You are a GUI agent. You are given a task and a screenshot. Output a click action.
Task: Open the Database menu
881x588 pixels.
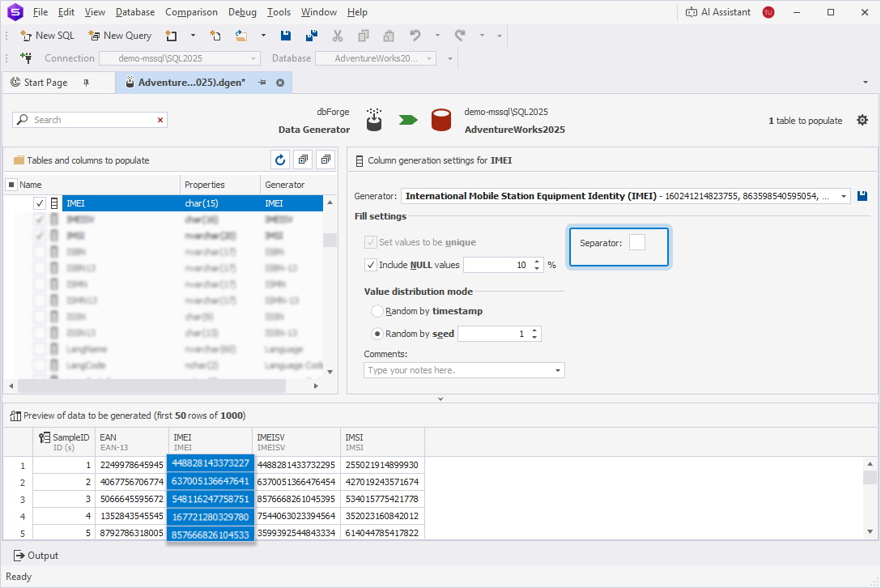pos(135,12)
